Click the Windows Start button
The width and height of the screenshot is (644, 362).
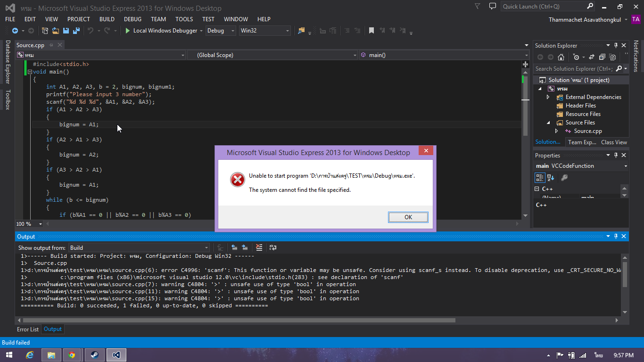pos(9,355)
